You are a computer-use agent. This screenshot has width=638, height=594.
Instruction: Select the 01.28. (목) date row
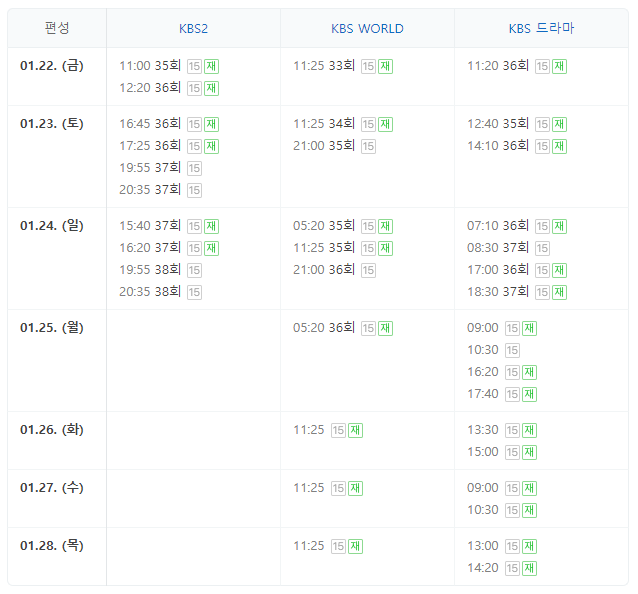pyautogui.click(x=52, y=546)
